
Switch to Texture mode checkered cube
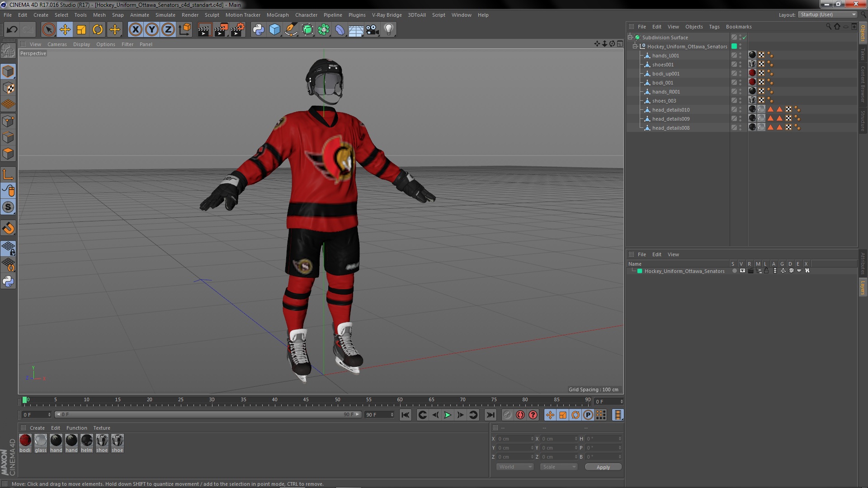pos(8,88)
